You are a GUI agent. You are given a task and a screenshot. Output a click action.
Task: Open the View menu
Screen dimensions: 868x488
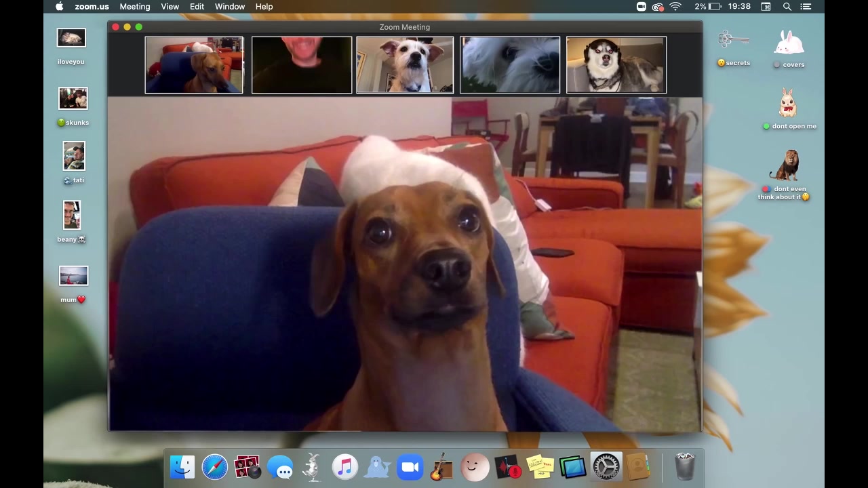170,7
